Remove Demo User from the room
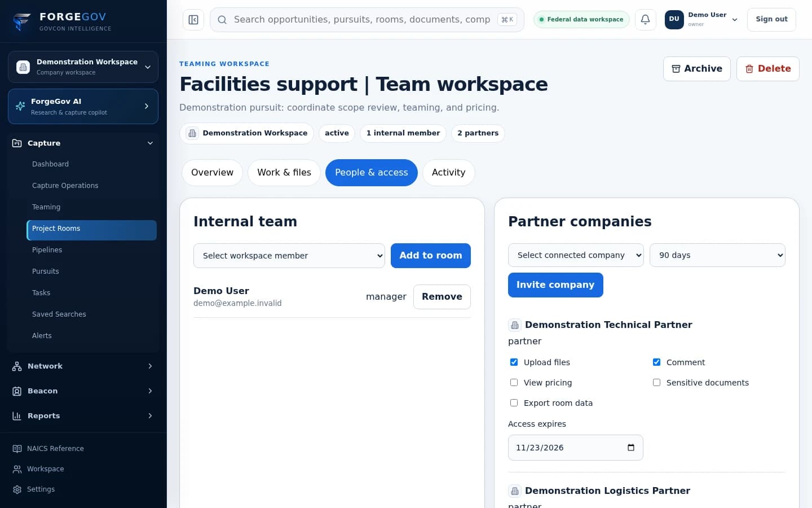 pos(442,297)
